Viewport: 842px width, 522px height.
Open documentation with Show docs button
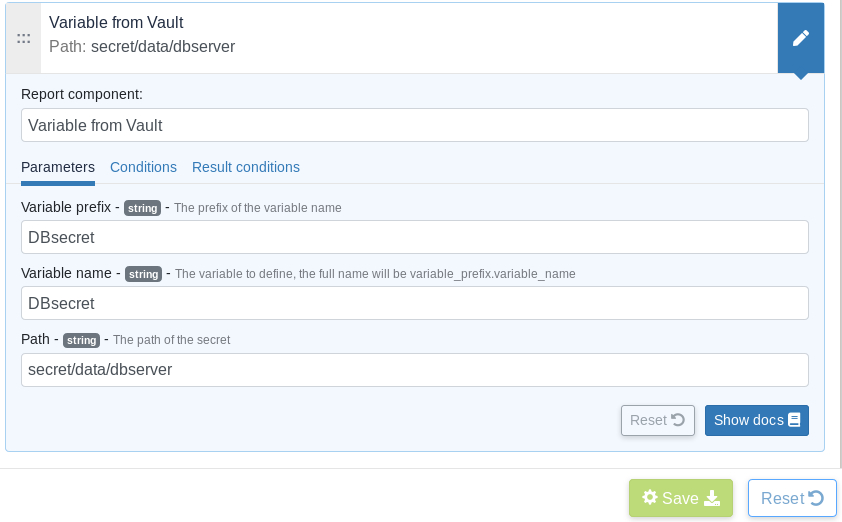[756, 420]
